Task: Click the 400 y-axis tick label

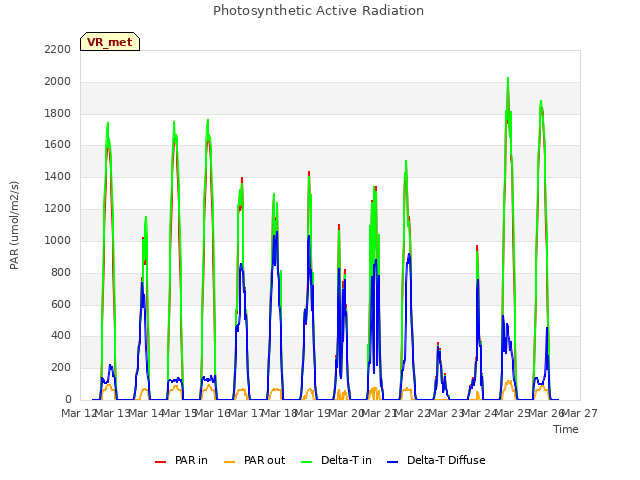Action: (x=61, y=336)
